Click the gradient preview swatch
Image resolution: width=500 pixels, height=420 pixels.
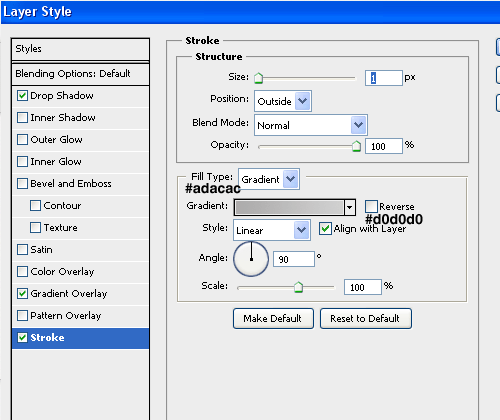(x=289, y=207)
